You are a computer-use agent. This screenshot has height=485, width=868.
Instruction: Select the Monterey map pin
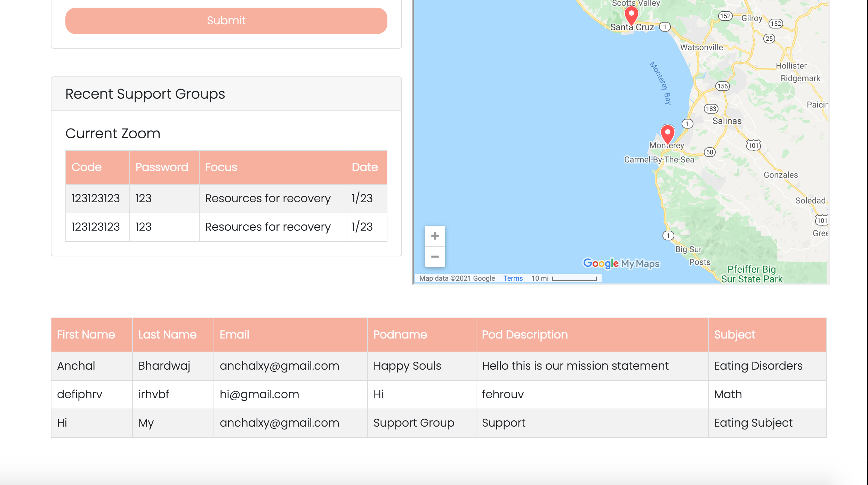click(667, 133)
